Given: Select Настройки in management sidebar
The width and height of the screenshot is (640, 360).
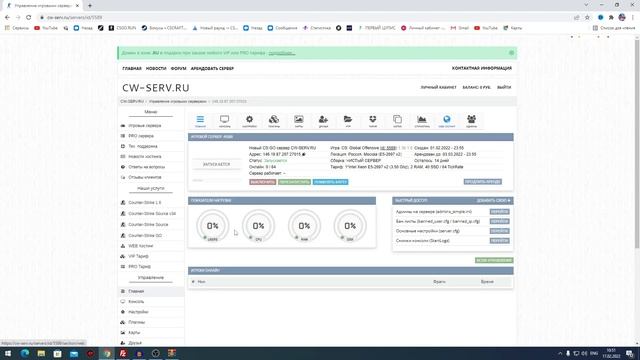Looking at the screenshot, I should point(138,312).
